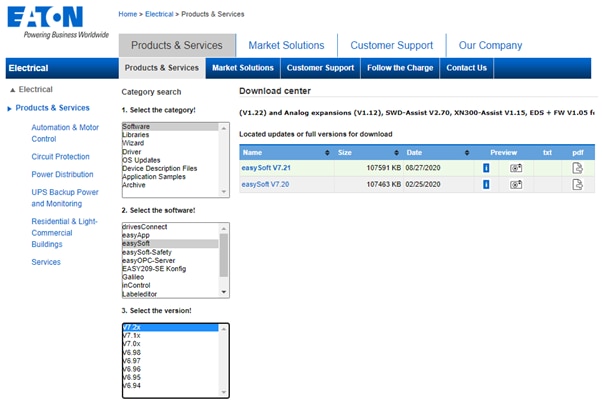
Task: Collapse the Electrical tree triangle
Action: (13, 90)
